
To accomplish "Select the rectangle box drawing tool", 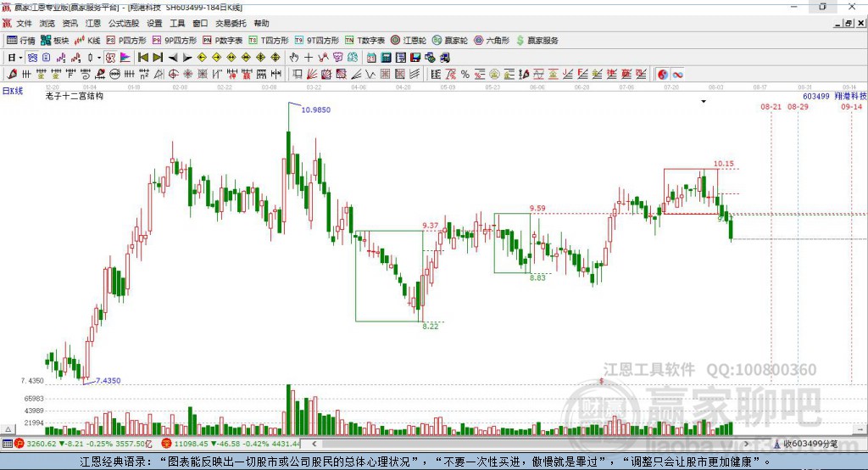I will [x=298, y=75].
